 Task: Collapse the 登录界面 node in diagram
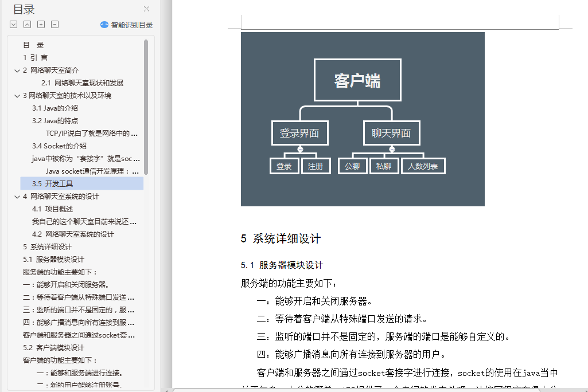[x=300, y=149]
